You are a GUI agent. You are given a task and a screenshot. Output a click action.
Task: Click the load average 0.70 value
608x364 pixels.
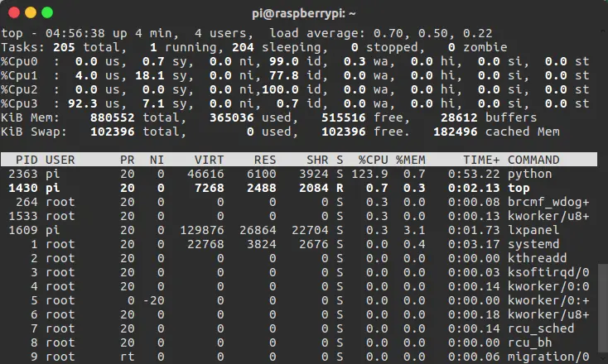pos(388,33)
